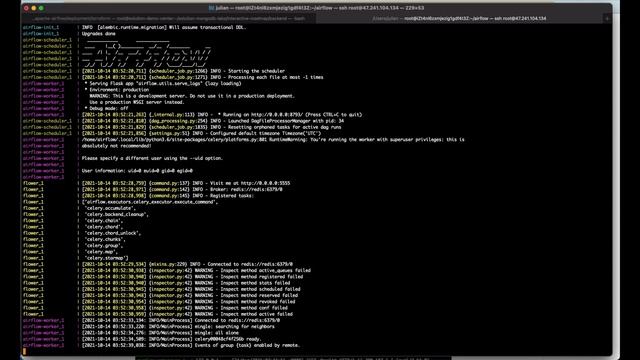Switch to the first terminal tab ending in bash
Viewport: 640px width, 360px height.
(169, 18)
